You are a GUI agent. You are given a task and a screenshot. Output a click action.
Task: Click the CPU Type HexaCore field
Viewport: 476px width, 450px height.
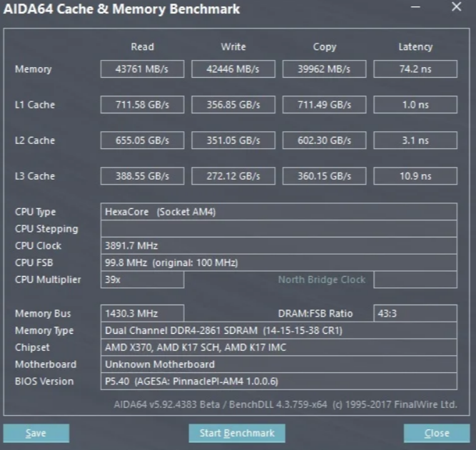point(279,212)
